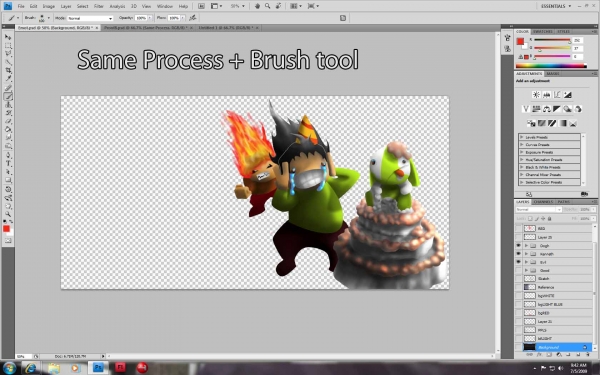Switch to the Masks tab

point(553,73)
